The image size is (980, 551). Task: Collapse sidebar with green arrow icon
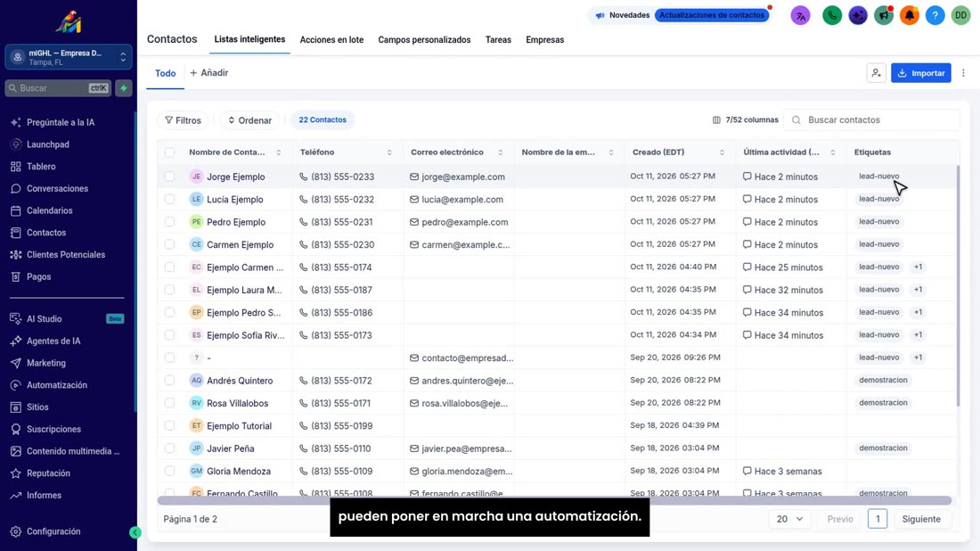coord(135,532)
